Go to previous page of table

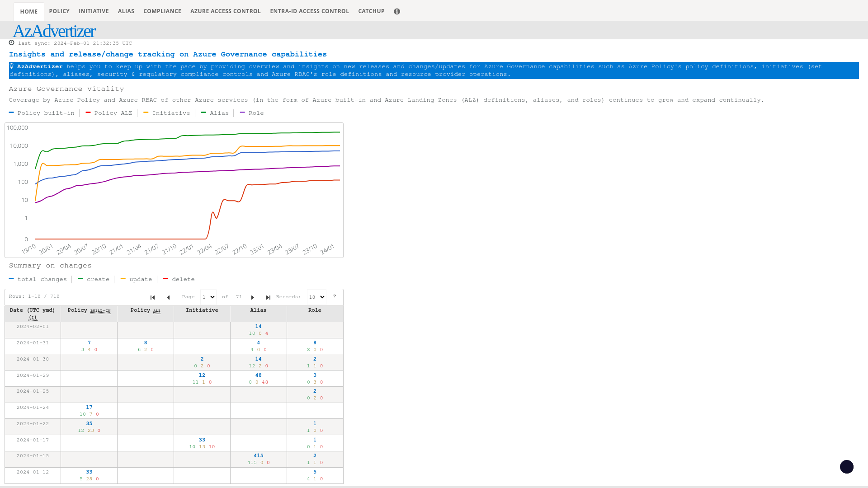(x=168, y=297)
